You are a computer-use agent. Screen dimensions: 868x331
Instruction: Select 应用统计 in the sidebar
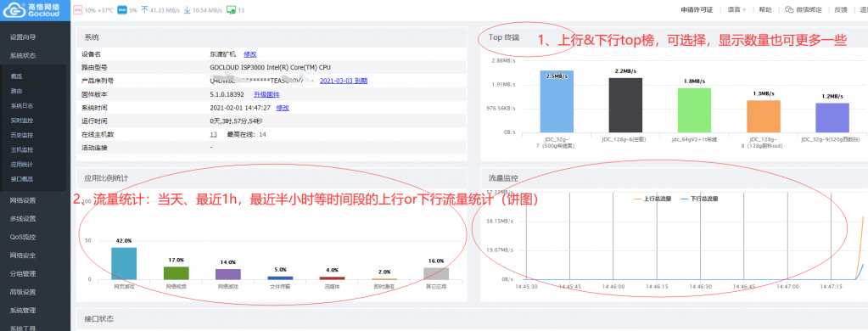point(22,165)
